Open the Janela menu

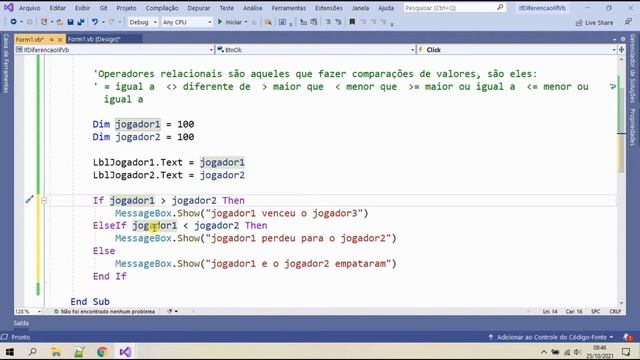(x=360, y=8)
